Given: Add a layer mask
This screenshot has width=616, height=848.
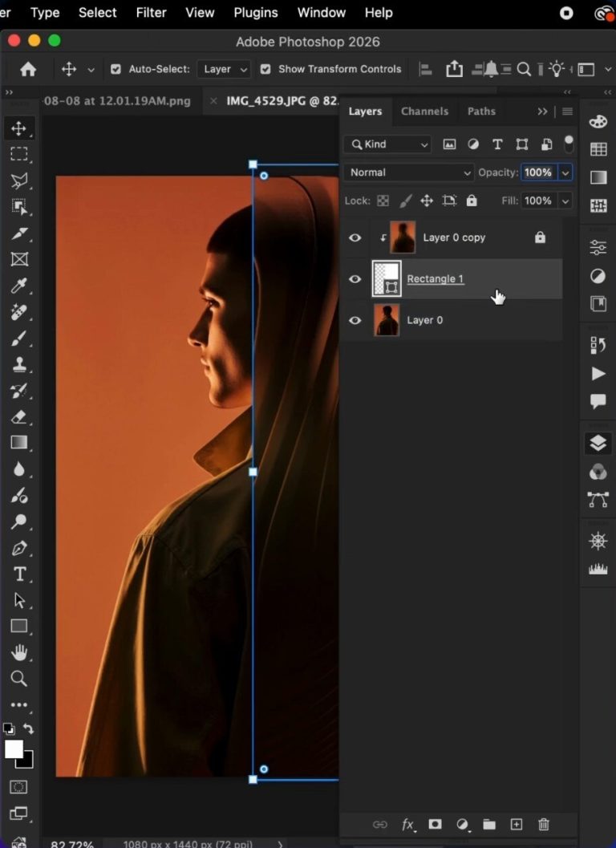Looking at the screenshot, I should tap(435, 824).
